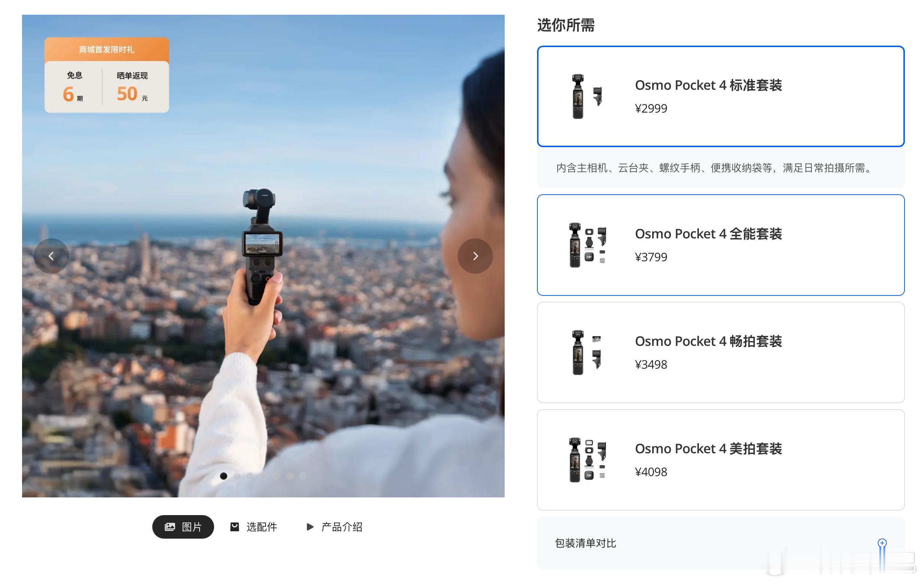Click the 标准套装 product thumbnail image

[586, 96]
